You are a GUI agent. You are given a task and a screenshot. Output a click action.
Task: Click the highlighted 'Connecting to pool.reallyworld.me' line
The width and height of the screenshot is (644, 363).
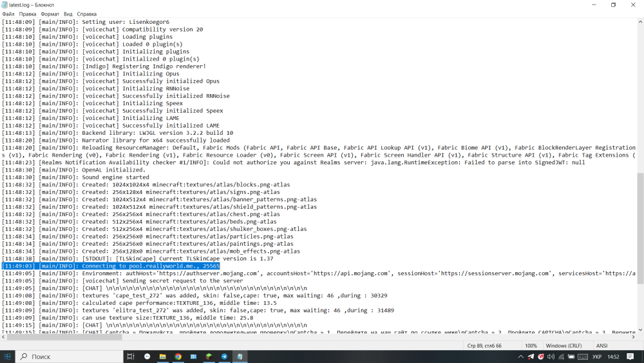coord(111,266)
